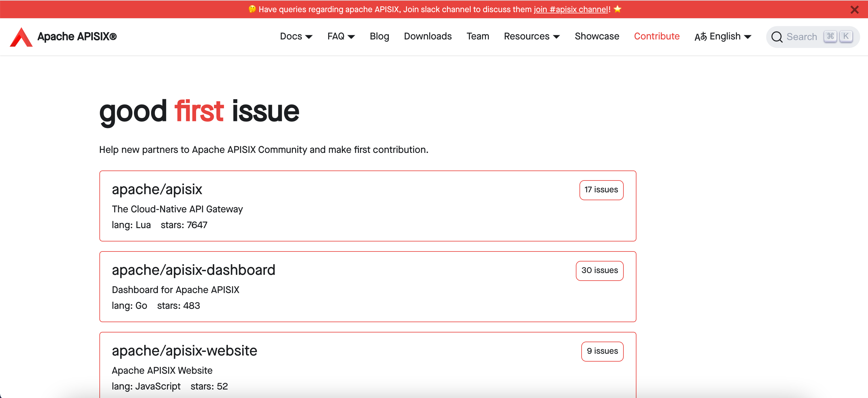Click the Apache APISIX red logo icon

tap(21, 37)
